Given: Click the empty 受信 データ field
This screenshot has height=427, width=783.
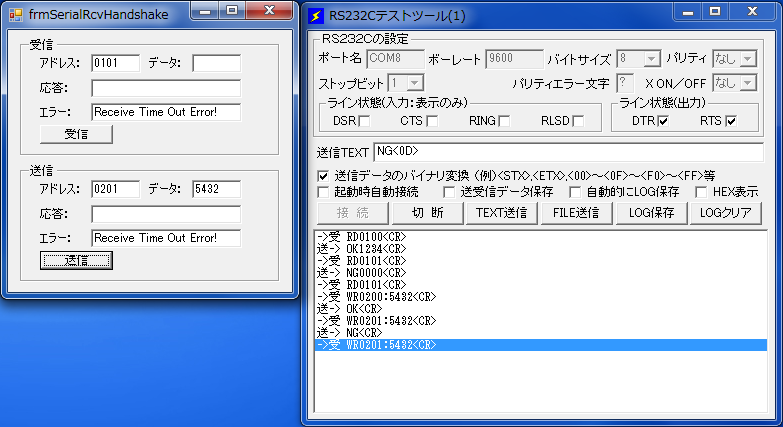Looking at the screenshot, I should pos(217,63).
